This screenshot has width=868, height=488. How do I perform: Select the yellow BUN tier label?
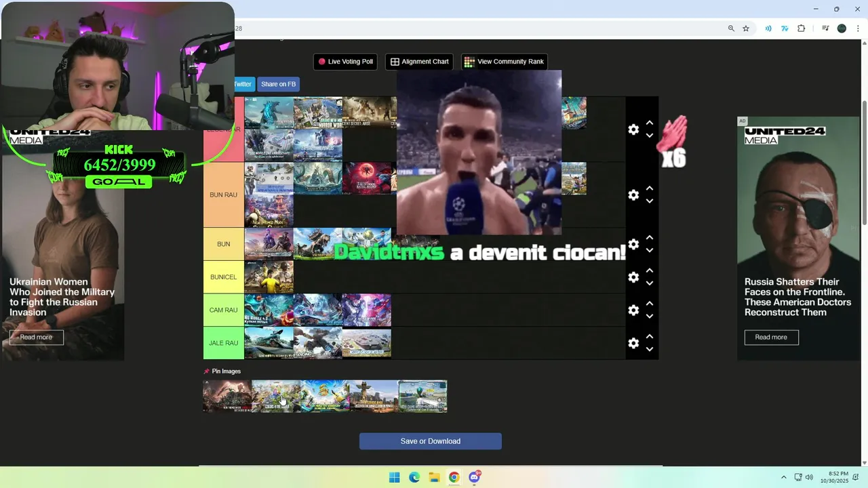click(223, 244)
